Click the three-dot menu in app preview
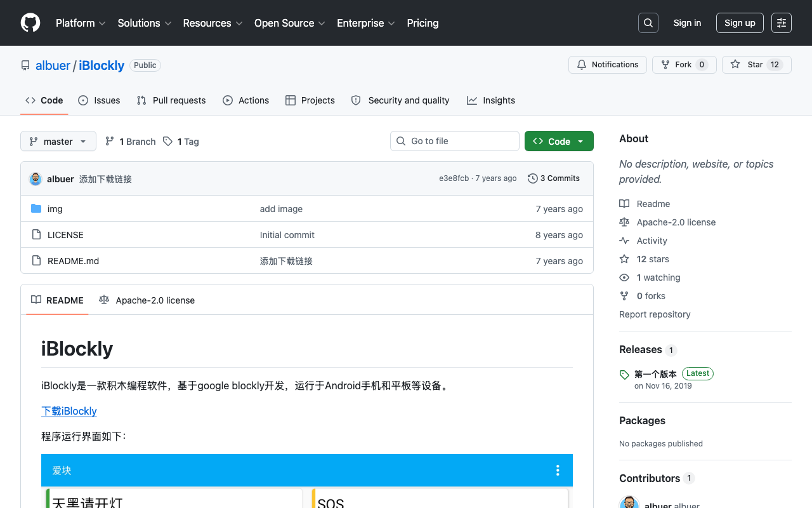This screenshot has width=812, height=508. coord(558,470)
